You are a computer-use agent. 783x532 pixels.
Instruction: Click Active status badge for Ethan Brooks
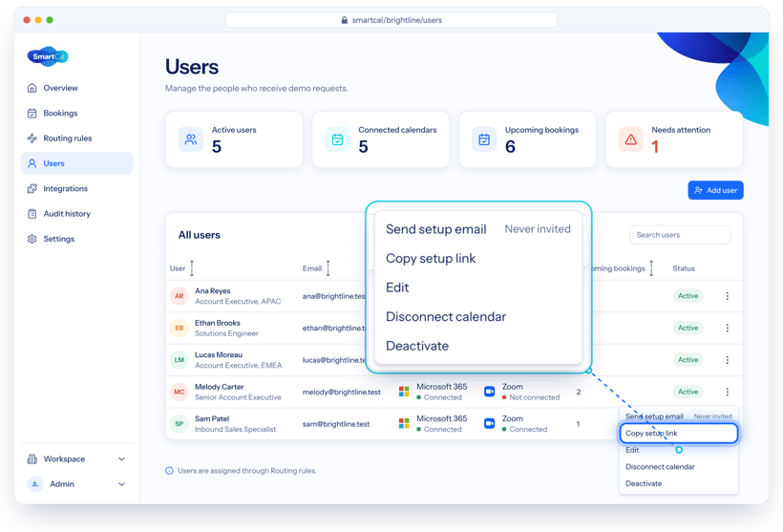[688, 329]
